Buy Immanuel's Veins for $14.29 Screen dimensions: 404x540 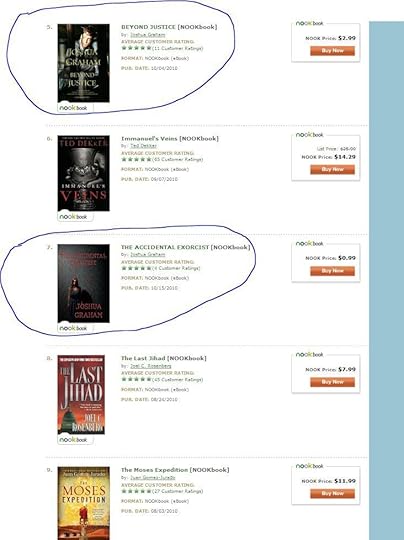332,169
